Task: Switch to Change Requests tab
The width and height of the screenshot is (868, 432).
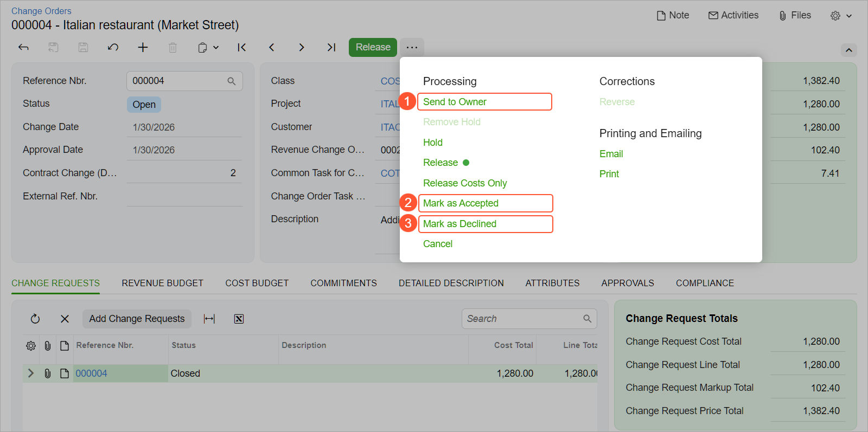Action: pyautogui.click(x=55, y=283)
